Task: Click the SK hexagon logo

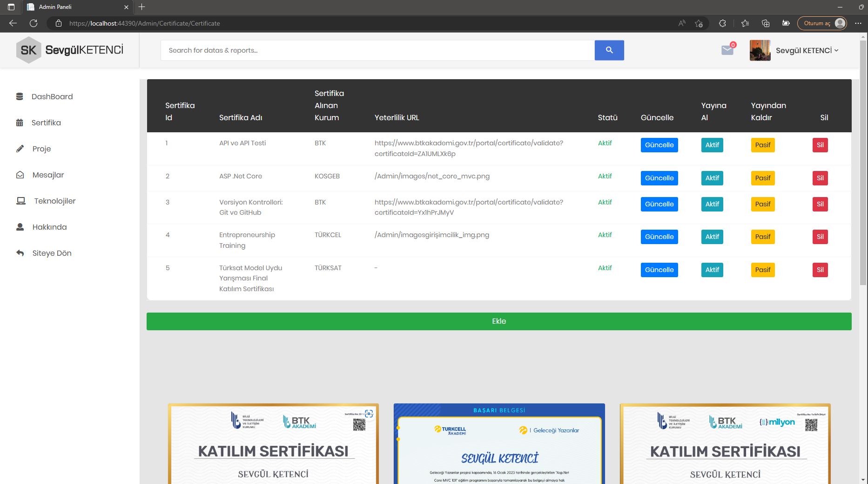Action: click(x=28, y=50)
